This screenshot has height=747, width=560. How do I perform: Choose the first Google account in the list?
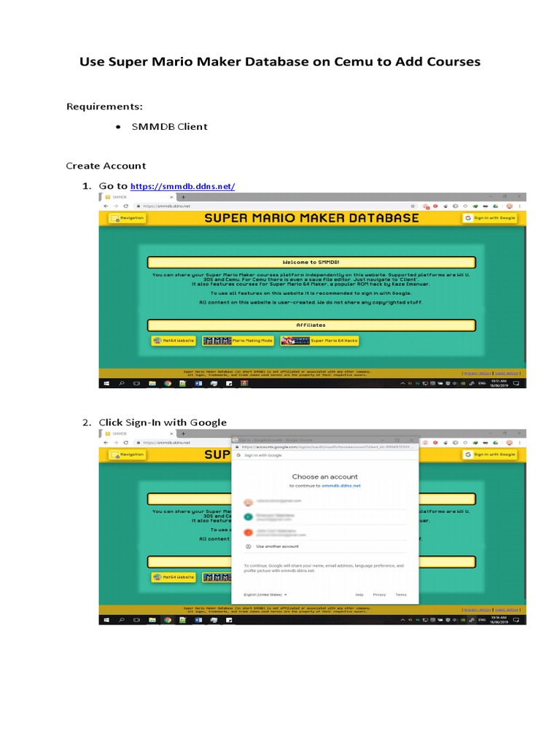pyautogui.click(x=324, y=502)
